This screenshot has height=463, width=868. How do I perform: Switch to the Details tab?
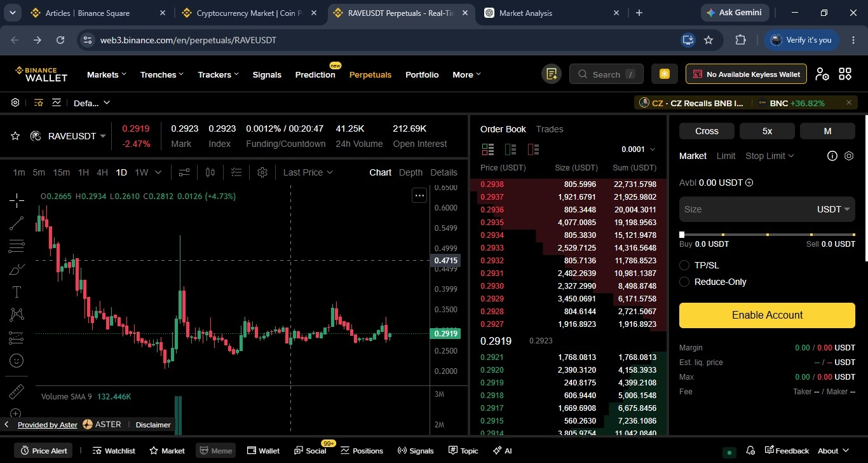[444, 172]
